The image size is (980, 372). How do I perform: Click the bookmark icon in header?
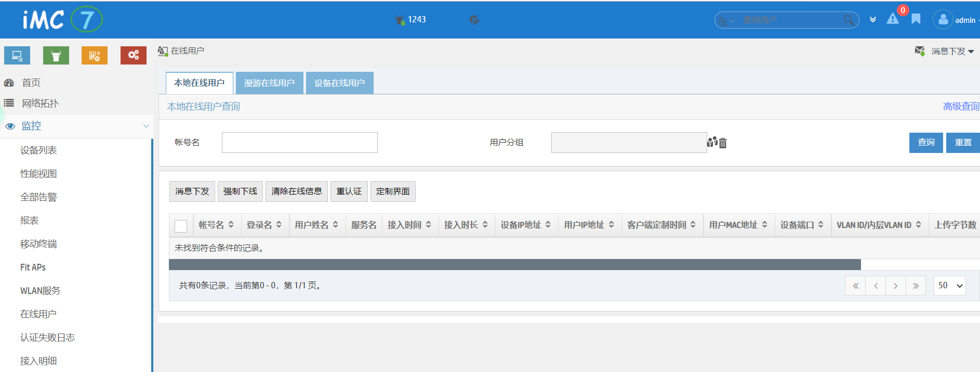point(916,19)
